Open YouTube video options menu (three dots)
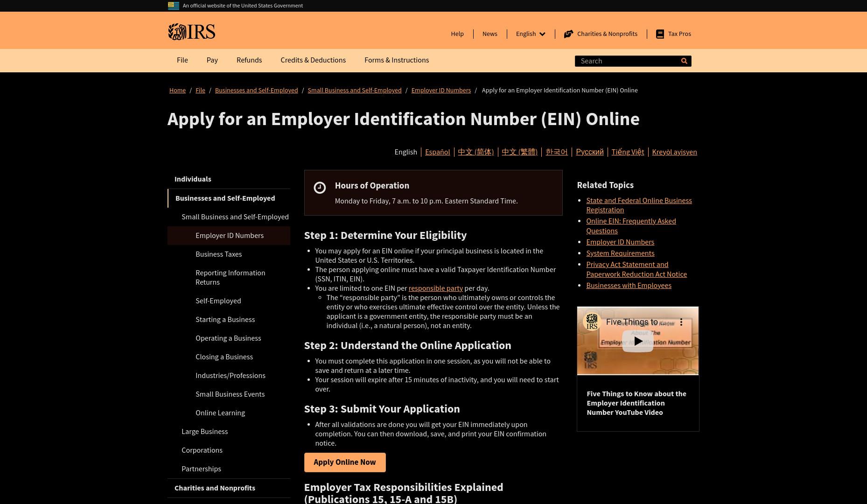 (681, 322)
